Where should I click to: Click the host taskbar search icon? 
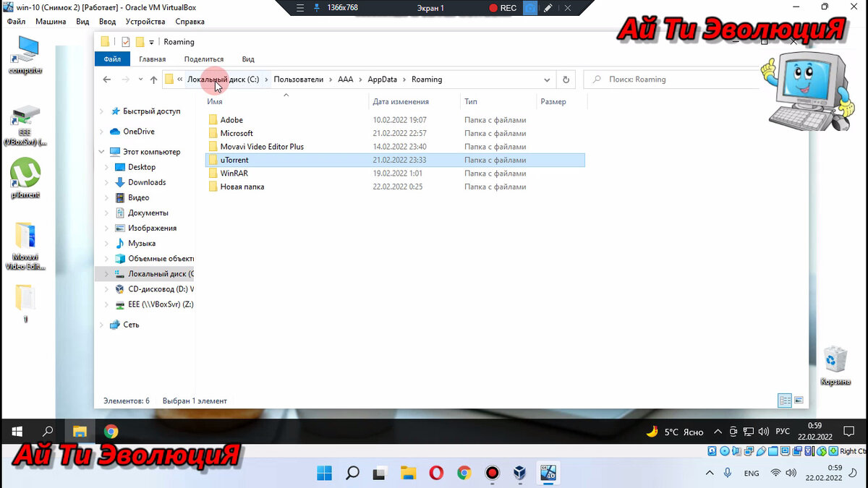coord(352,473)
